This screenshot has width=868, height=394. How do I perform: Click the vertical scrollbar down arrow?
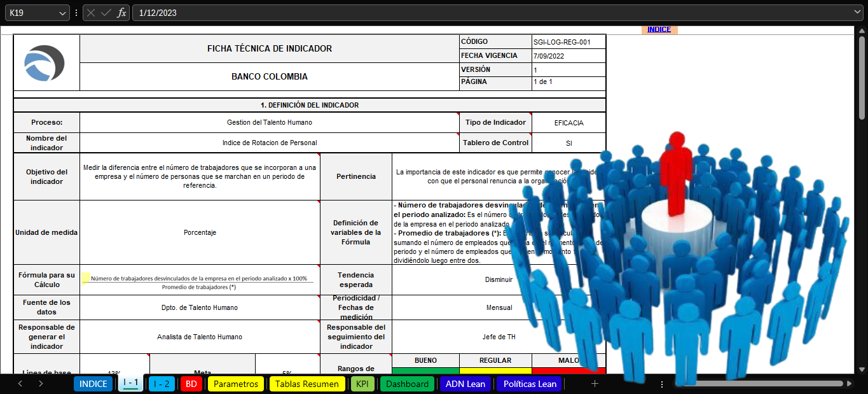click(x=862, y=368)
